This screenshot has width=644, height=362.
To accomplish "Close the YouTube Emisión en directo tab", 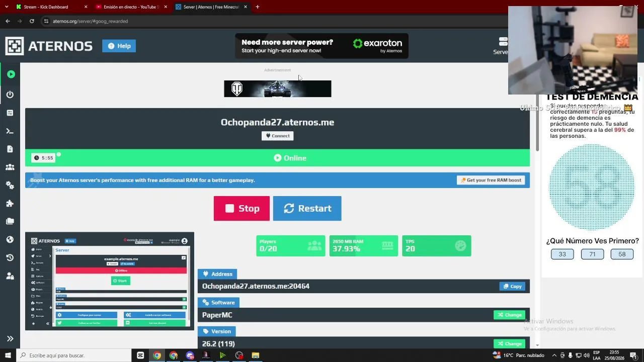I will click(166, 7).
